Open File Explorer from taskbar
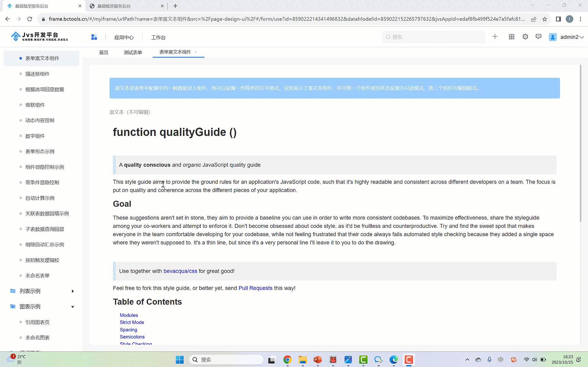The width and height of the screenshot is (588, 367). pyautogui.click(x=302, y=360)
